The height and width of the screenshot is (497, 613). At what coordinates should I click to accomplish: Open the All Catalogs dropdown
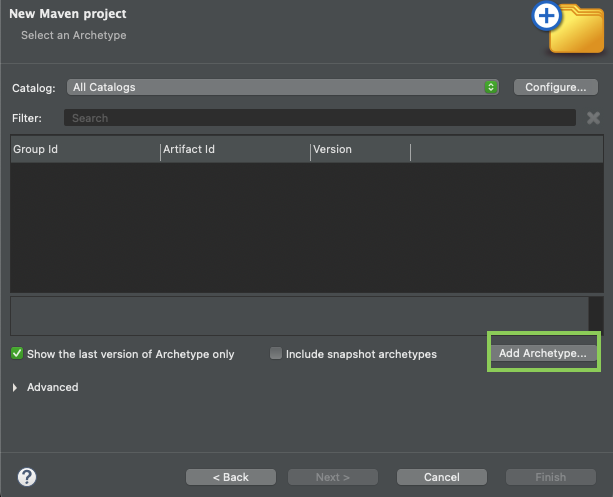click(283, 87)
